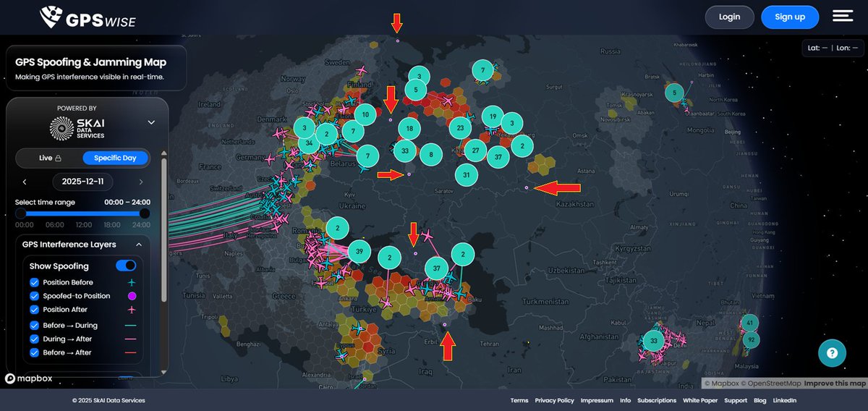The height and width of the screenshot is (411, 868).
Task: Click the 18:00 time label
Action: pos(112,224)
